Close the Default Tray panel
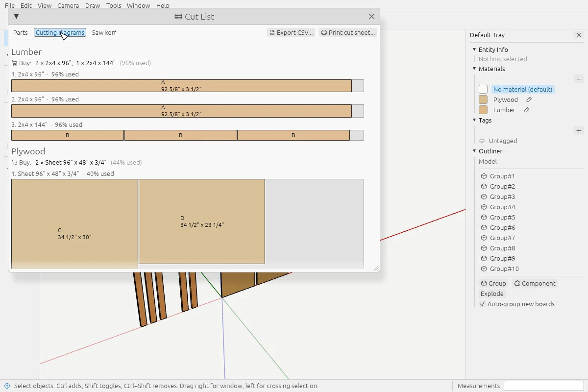The height and width of the screenshot is (392, 588). click(x=579, y=35)
